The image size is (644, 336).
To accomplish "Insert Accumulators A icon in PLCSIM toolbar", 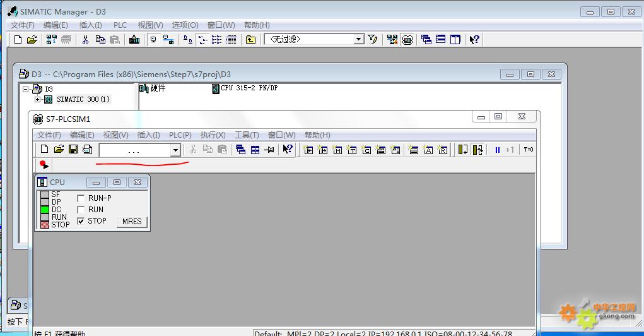I will 428,150.
